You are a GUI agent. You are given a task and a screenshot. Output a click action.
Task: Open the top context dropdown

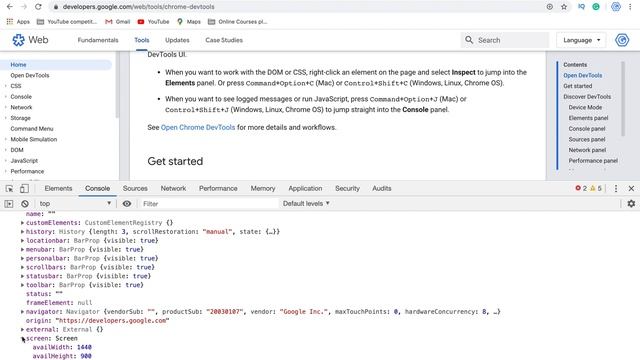click(x=75, y=203)
